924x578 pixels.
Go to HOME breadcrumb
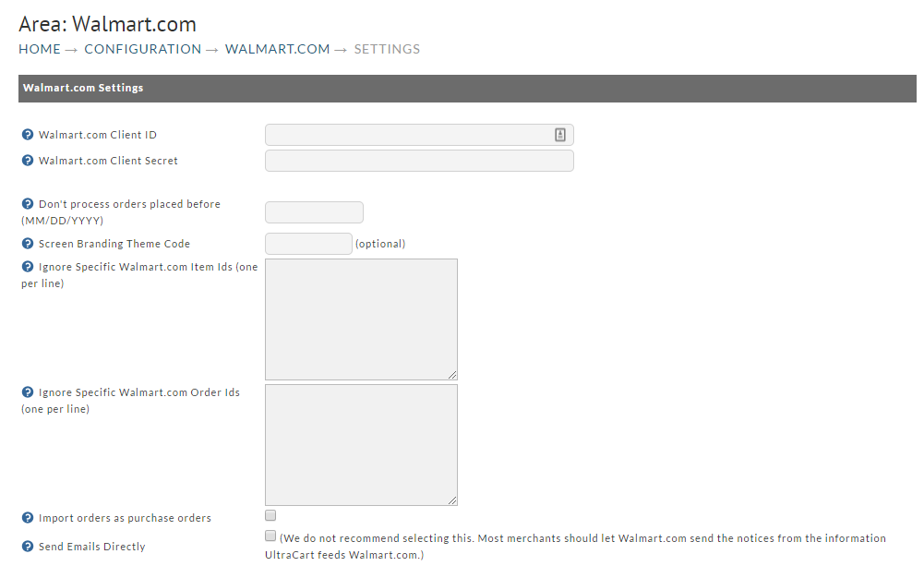pyautogui.click(x=40, y=49)
